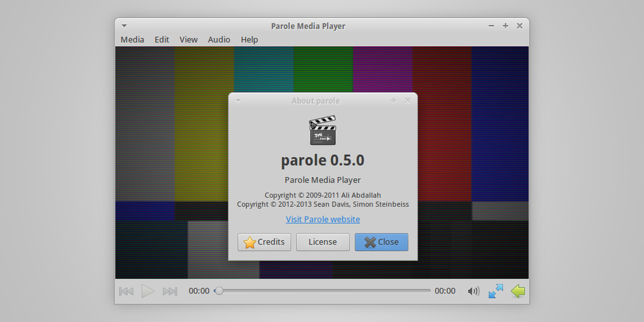The image size is (644, 322).
Task: Open the Audio menu
Action: coord(219,39)
